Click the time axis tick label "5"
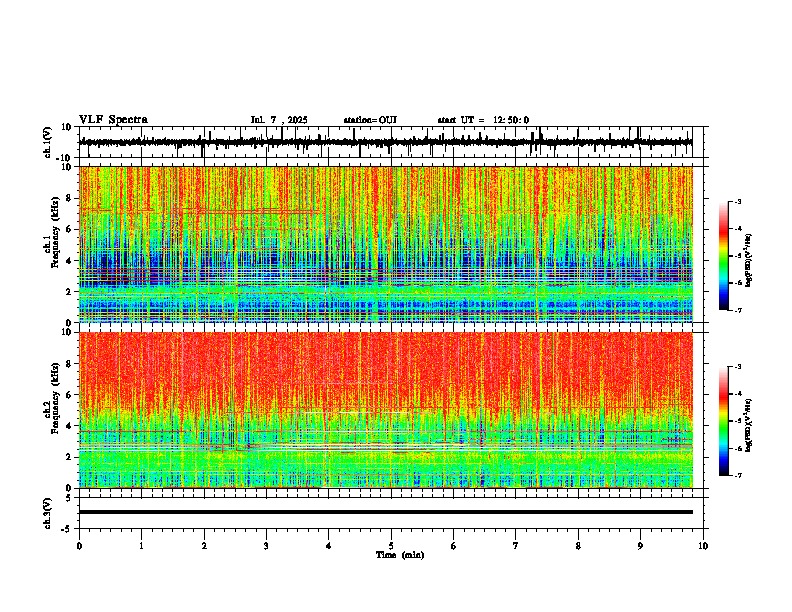The width and height of the screenshot is (792, 612). click(x=391, y=546)
